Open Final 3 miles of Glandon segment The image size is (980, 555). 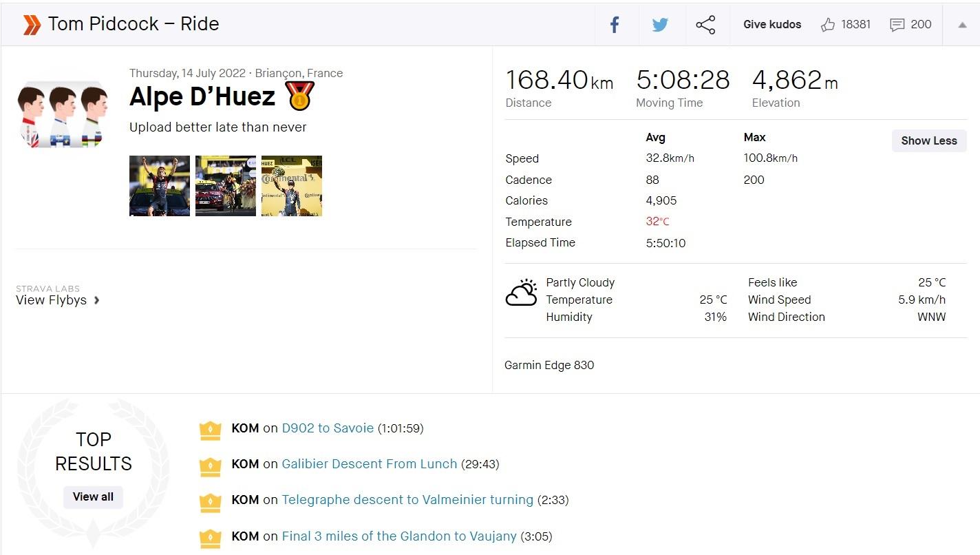[399, 536]
